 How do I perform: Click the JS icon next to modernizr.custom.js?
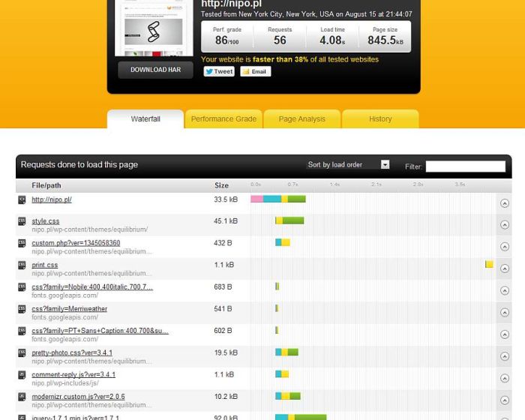(x=22, y=396)
